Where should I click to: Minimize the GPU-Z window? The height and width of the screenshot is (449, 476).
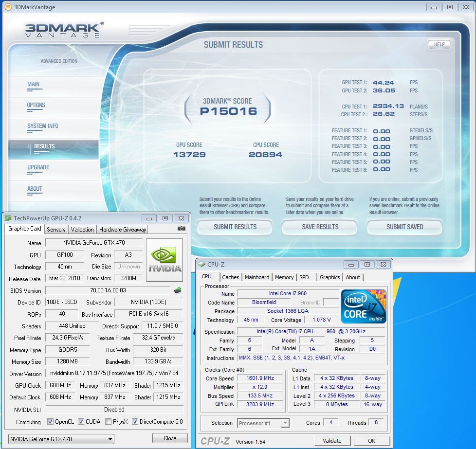coord(149,218)
